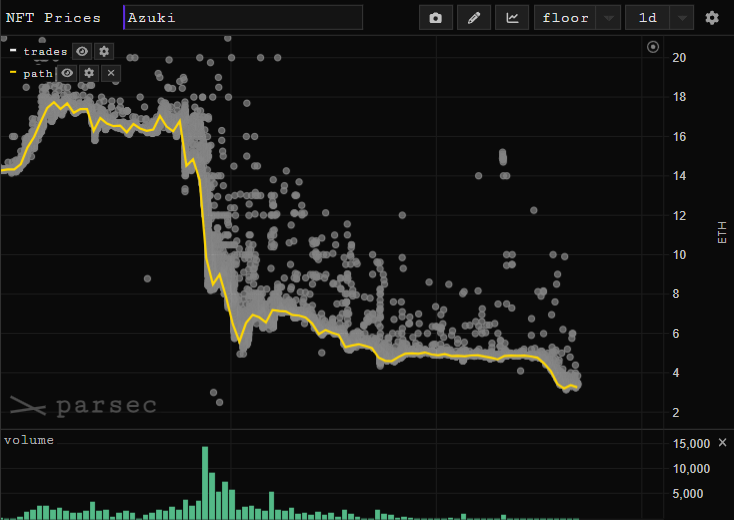This screenshot has height=520, width=734.
Task: Click the ETH axis label
Action: tap(722, 233)
